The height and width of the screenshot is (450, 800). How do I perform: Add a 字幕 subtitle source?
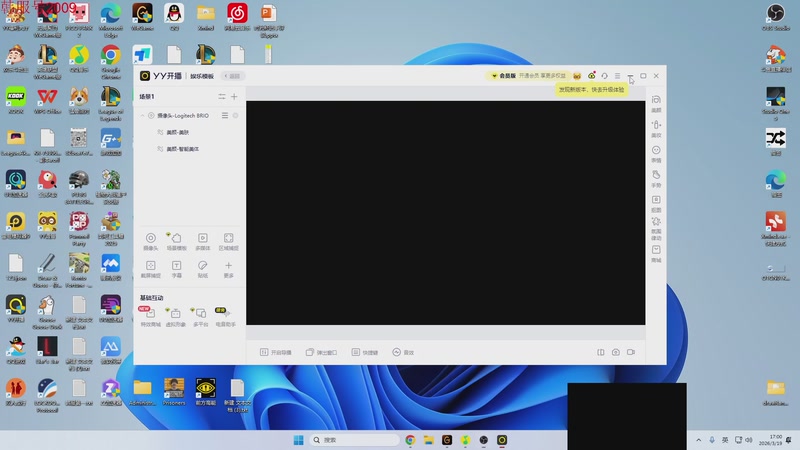(x=177, y=269)
